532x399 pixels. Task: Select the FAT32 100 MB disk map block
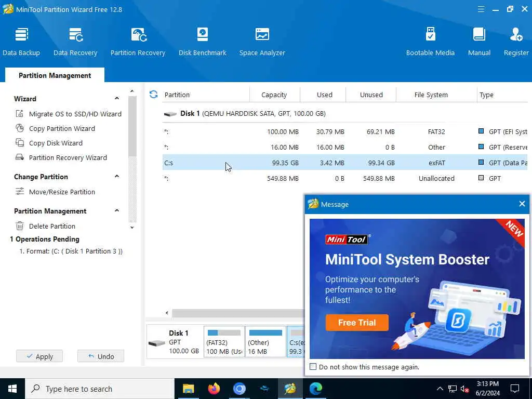(x=224, y=342)
